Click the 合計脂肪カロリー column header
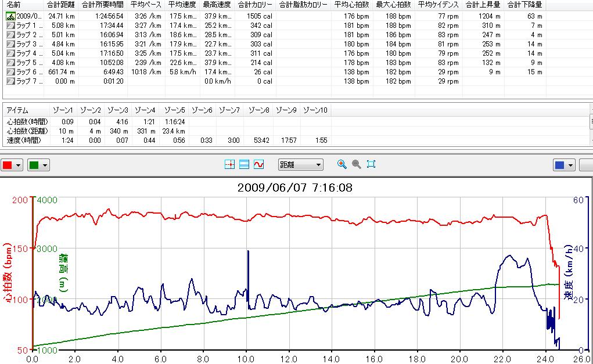 click(303, 5)
